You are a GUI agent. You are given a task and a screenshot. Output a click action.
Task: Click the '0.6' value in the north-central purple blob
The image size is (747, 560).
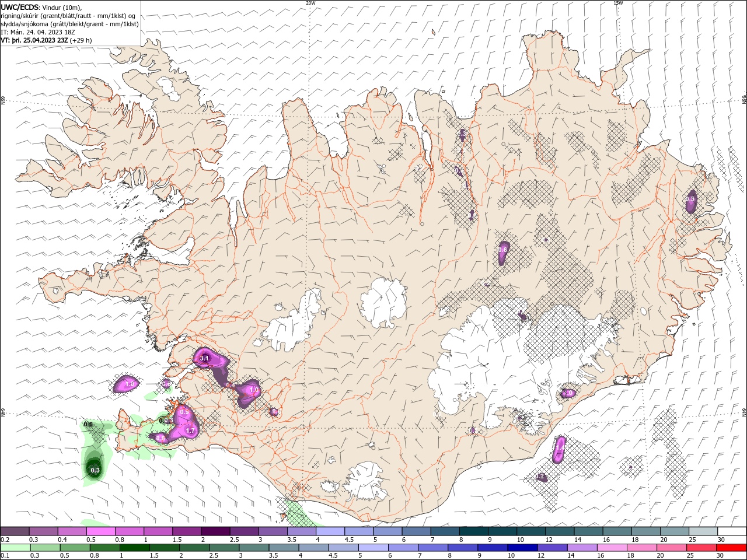(503, 250)
